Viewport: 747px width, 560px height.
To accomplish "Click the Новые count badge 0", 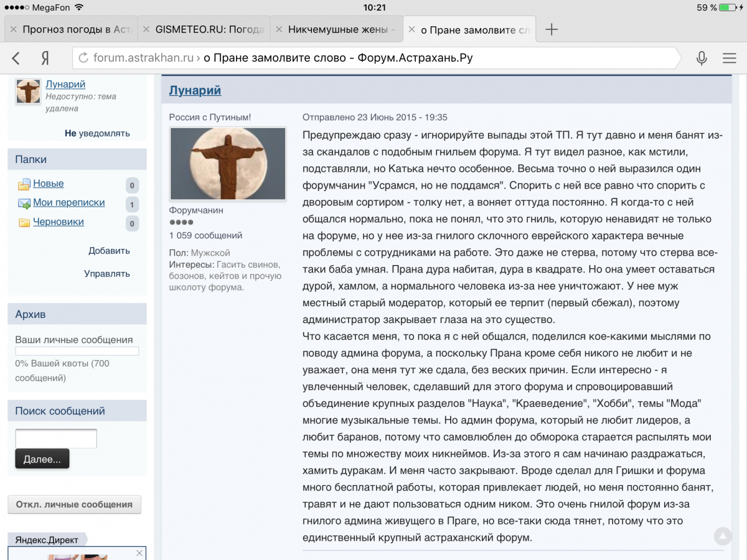I will tap(132, 185).
